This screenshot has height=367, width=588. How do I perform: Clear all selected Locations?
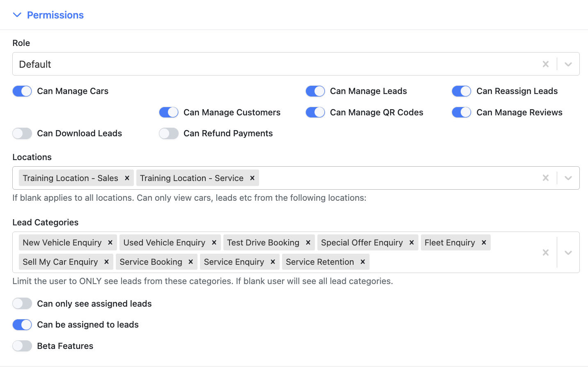(546, 178)
